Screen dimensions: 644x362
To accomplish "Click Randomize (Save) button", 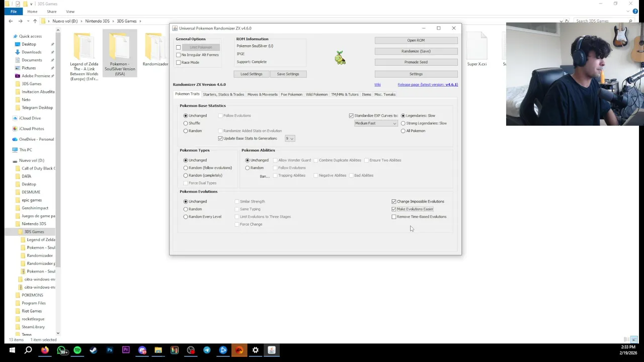I will coord(416,51).
